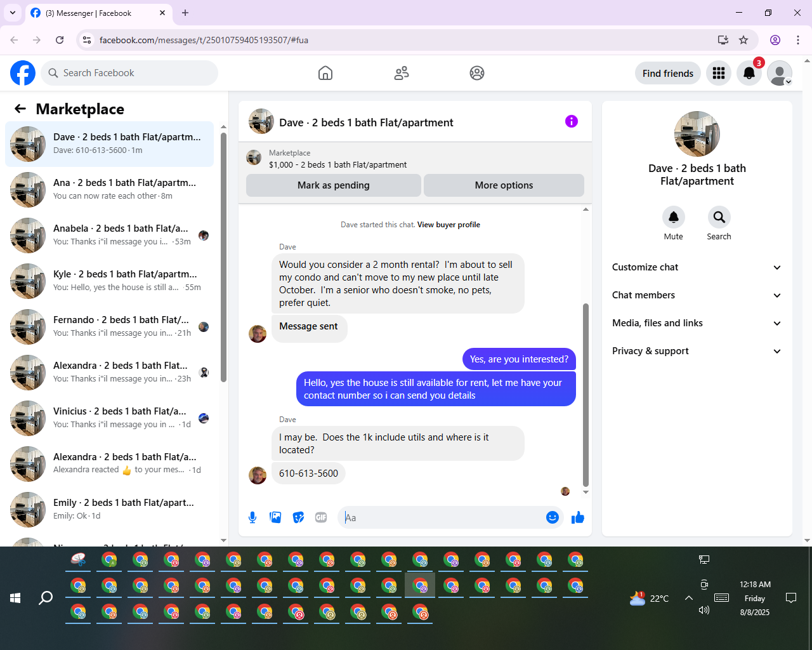Open Chrome three-dot menu
812x650 pixels.
coord(798,40)
